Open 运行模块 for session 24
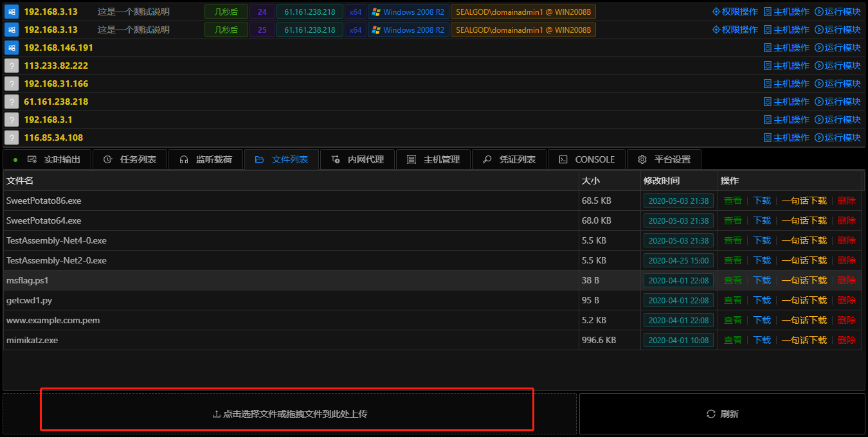This screenshot has height=437, width=868. pos(838,12)
